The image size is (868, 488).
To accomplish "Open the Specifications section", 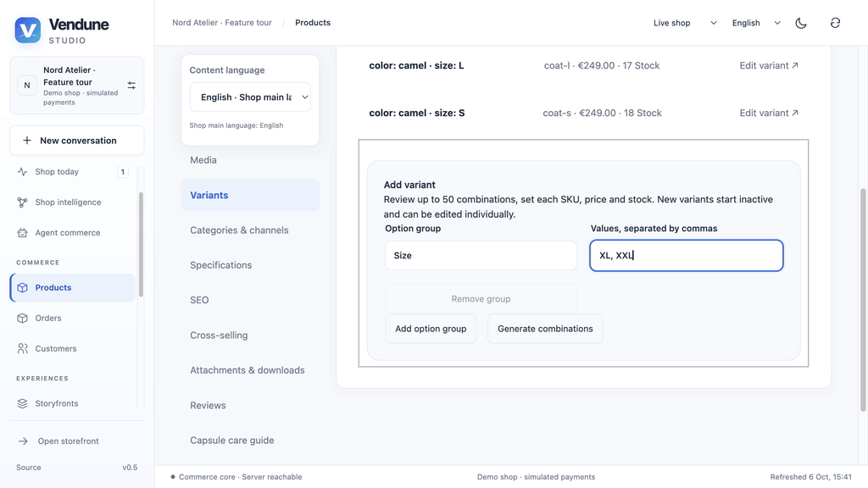I will tap(250, 265).
